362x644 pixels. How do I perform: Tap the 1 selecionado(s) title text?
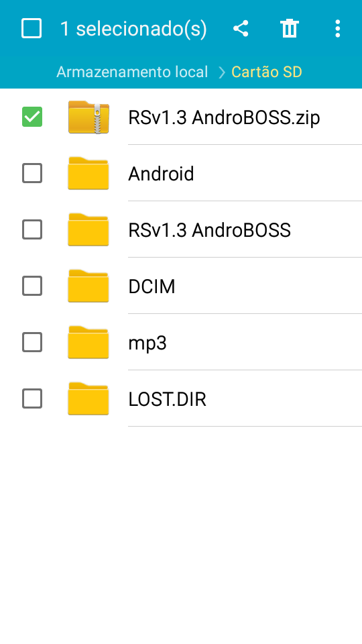pyautogui.click(x=133, y=29)
